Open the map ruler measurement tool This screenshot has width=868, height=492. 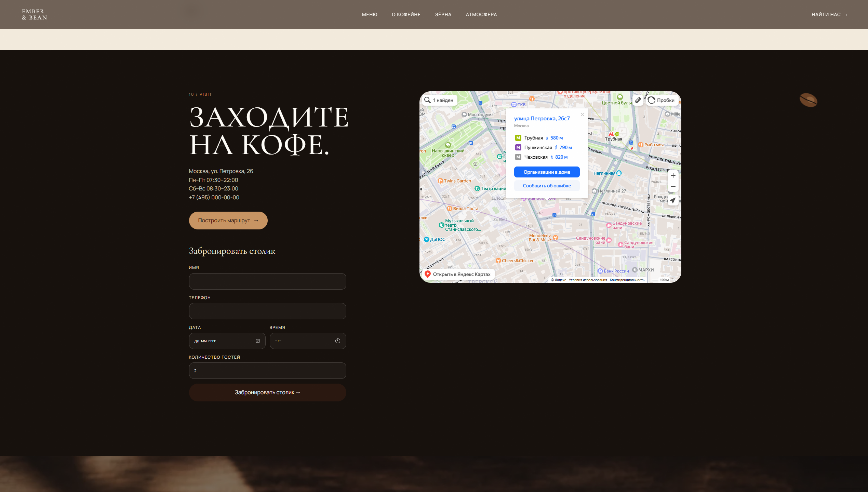click(638, 100)
